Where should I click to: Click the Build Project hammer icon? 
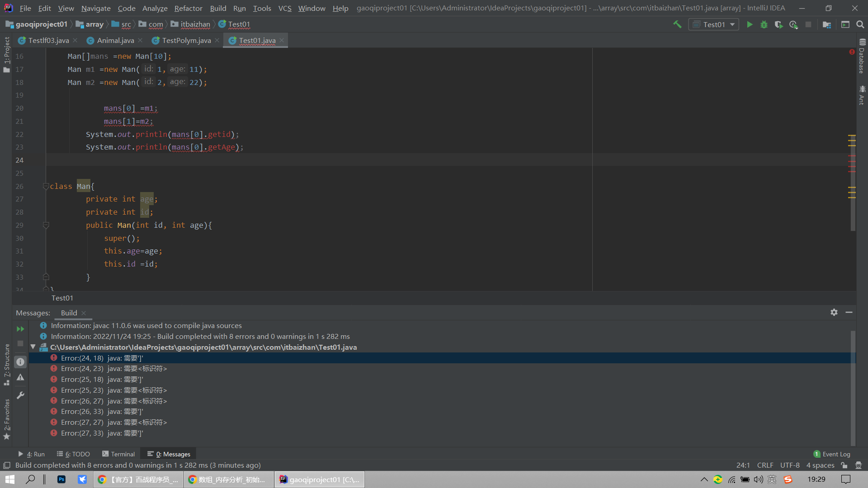click(677, 24)
